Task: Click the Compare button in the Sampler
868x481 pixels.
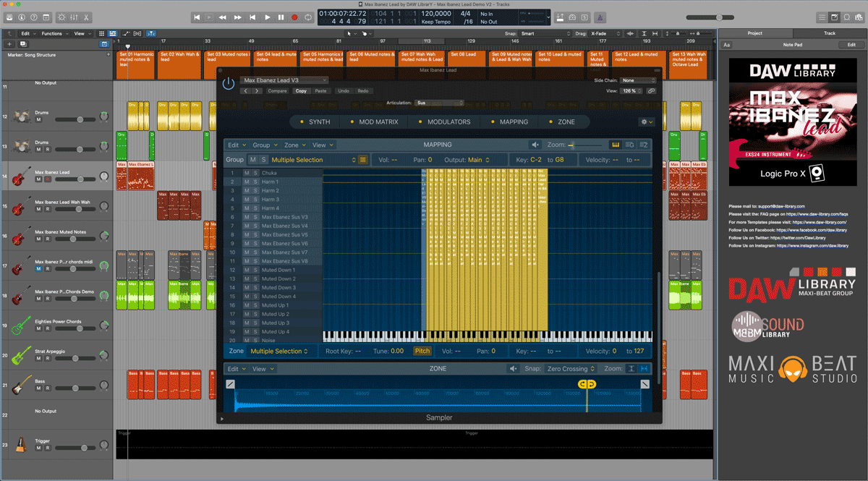Action: point(278,91)
